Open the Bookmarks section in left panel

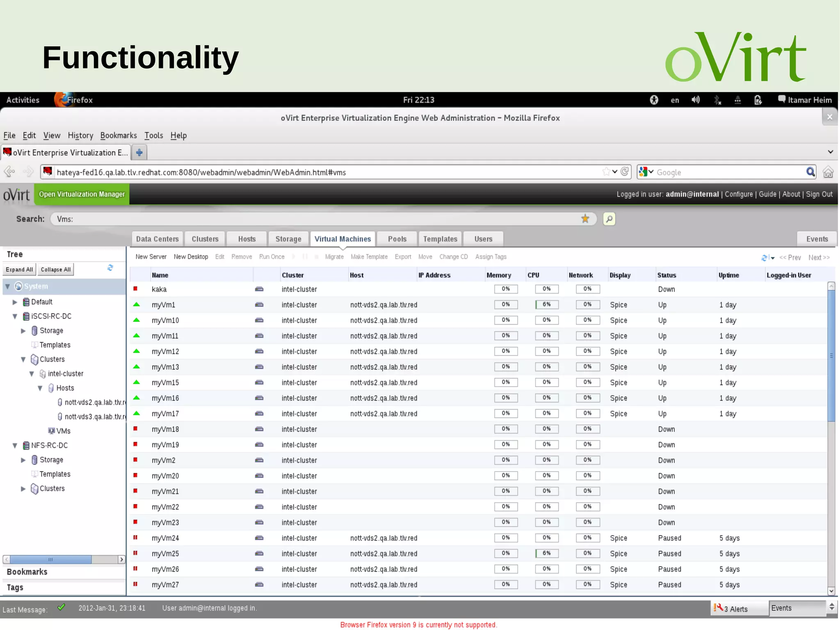click(64, 572)
